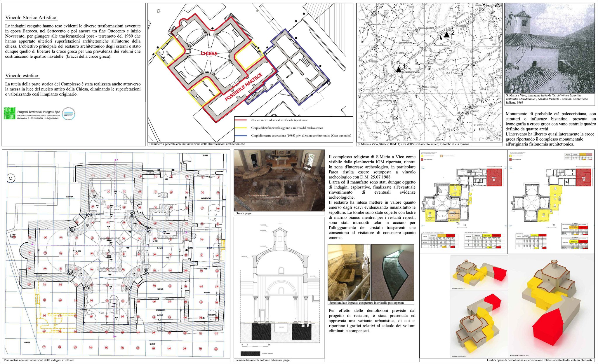Click the Planimetria generale con individuazione caption
The image size is (598, 364).
pos(197,144)
